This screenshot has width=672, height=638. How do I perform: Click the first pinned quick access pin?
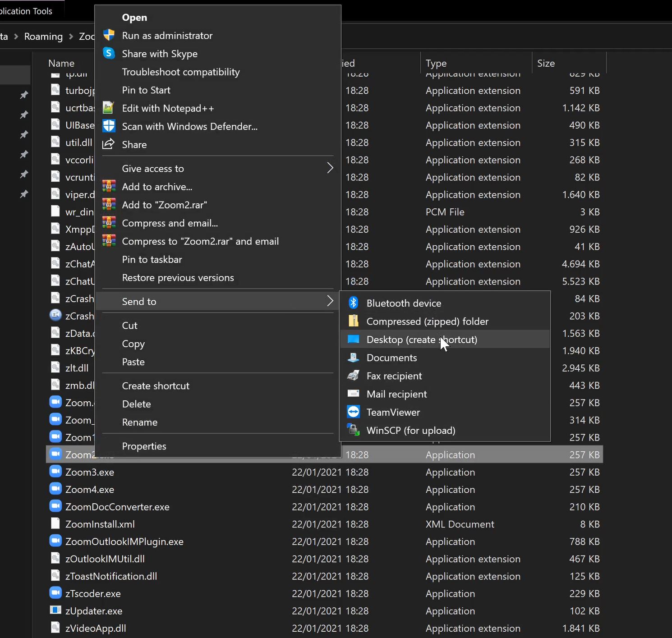click(x=24, y=95)
